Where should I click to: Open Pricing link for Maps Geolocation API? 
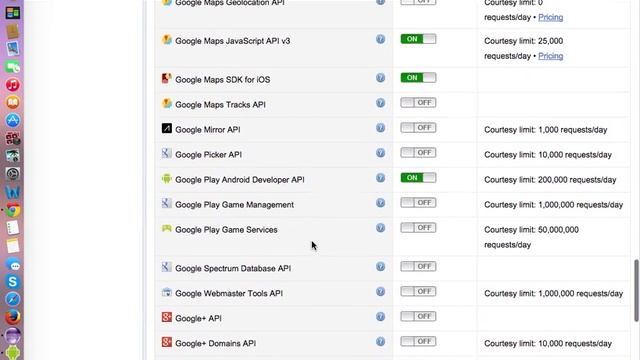coord(551,17)
